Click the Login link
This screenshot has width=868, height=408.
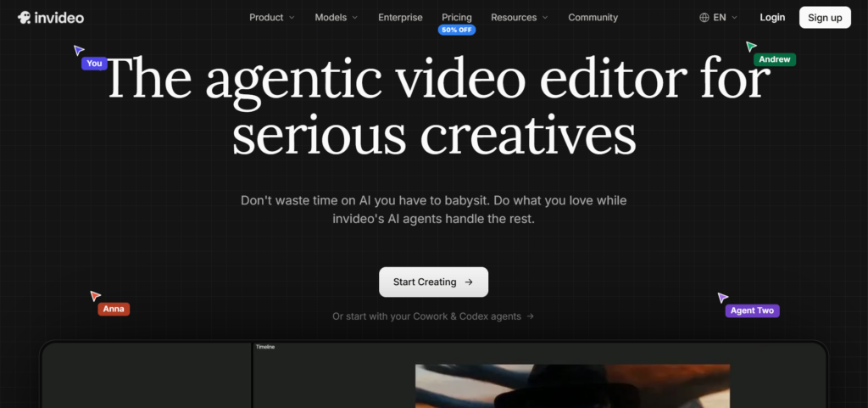pyautogui.click(x=772, y=18)
